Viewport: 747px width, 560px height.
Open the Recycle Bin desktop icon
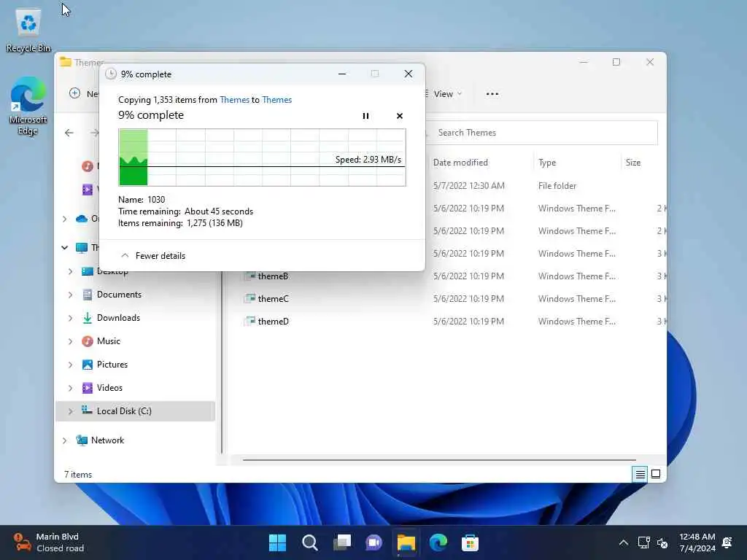pos(28,31)
